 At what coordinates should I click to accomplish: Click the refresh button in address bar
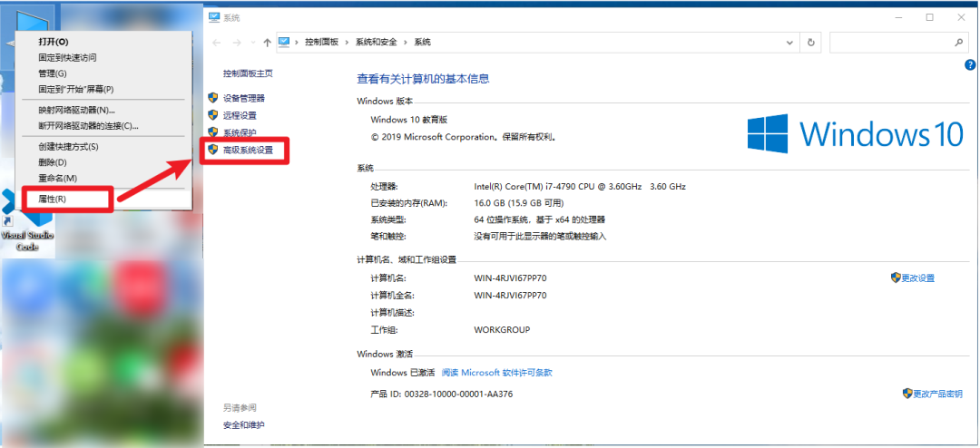coord(810,43)
